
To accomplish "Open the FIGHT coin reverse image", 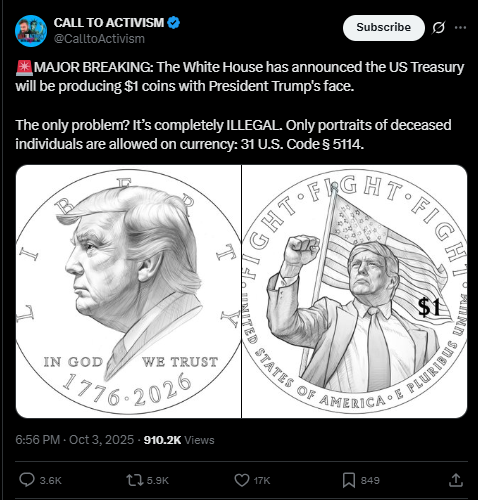I will 355,291.
